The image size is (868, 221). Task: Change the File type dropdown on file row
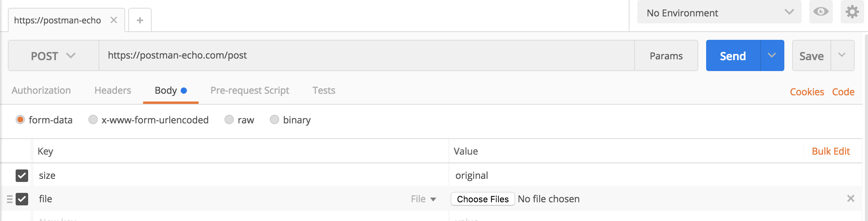click(x=423, y=199)
